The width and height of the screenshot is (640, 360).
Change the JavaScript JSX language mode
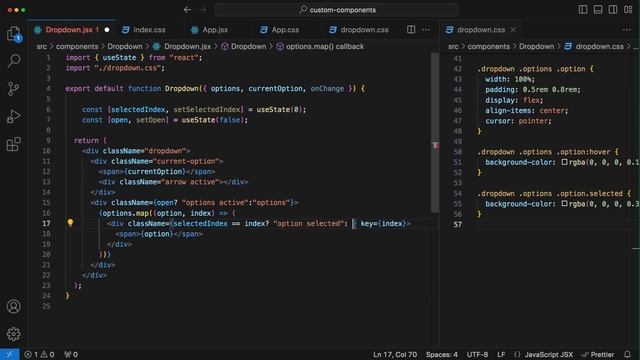point(549,354)
